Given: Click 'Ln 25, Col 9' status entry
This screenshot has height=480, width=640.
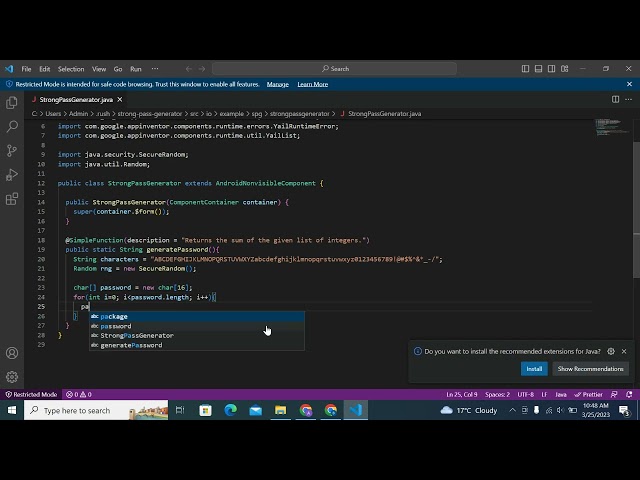Looking at the screenshot, I should click(462, 394).
